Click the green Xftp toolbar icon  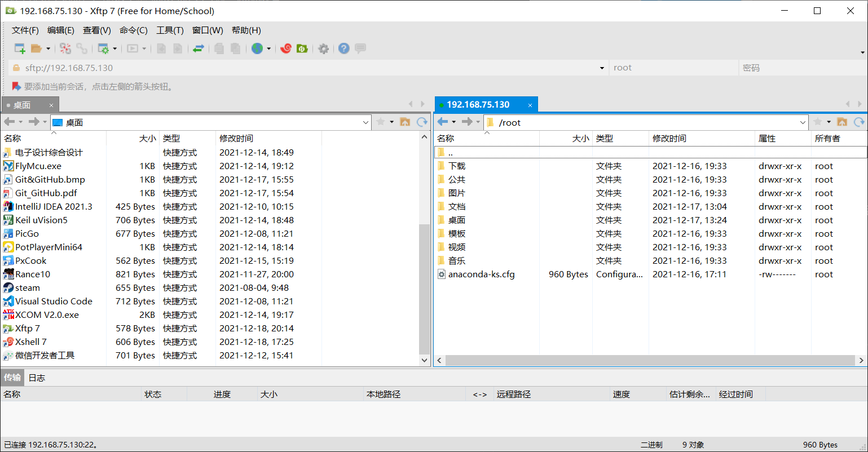click(302, 48)
